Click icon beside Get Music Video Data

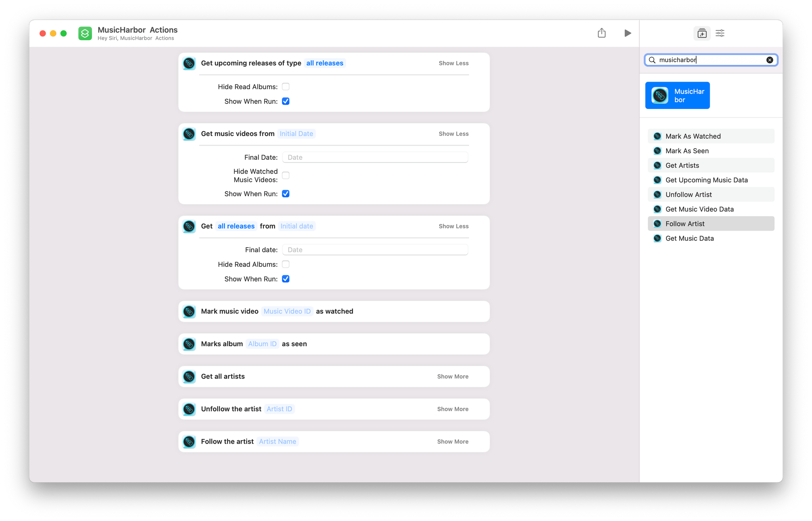click(x=657, y=209)
